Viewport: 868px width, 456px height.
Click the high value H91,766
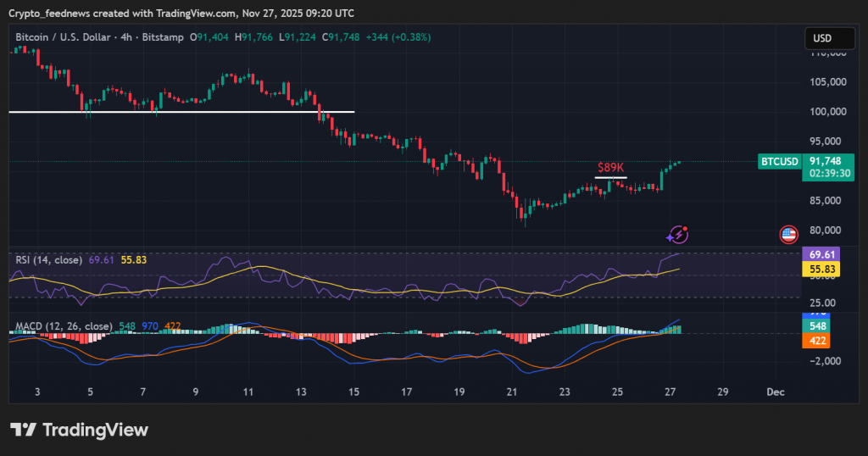coord(253,37)
